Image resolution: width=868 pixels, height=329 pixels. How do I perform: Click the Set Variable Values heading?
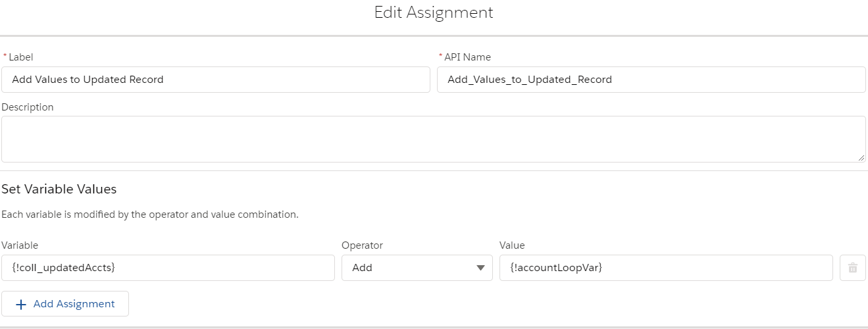click(59, 190)
